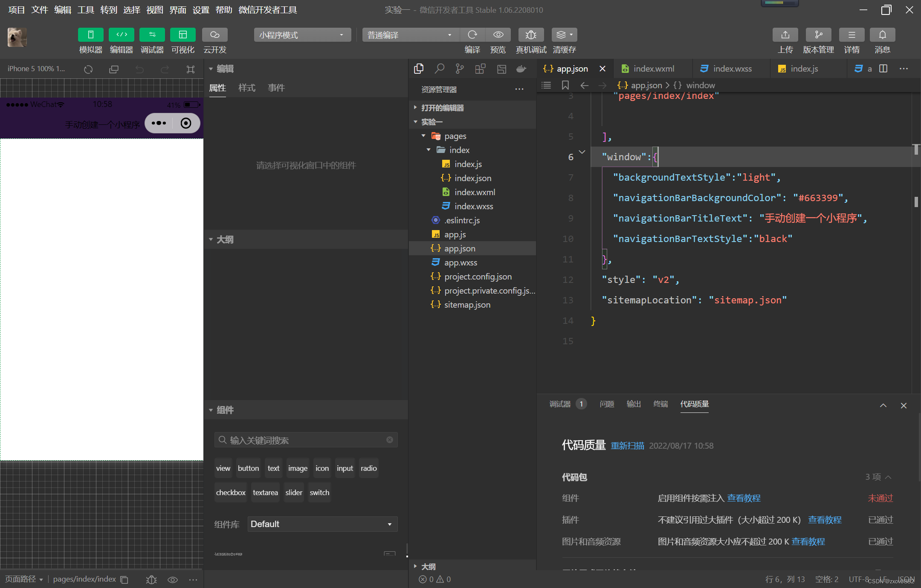Click the split editor icon
The image size is (921, 588).
pyautogui.click(x=883, y=69)
